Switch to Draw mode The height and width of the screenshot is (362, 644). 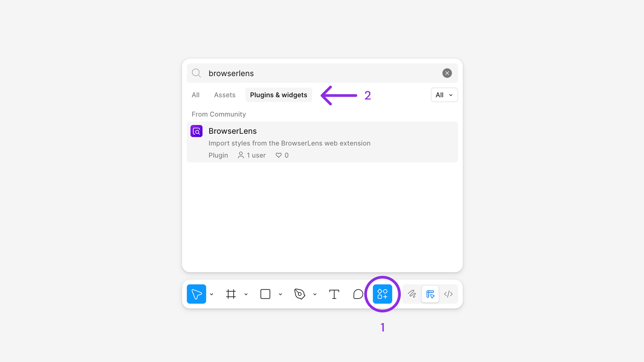tap(412, 294)
